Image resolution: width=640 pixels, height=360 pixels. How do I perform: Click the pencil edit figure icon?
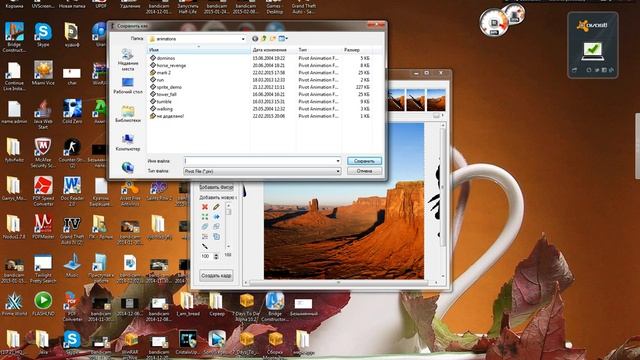[x=216, y=207]
